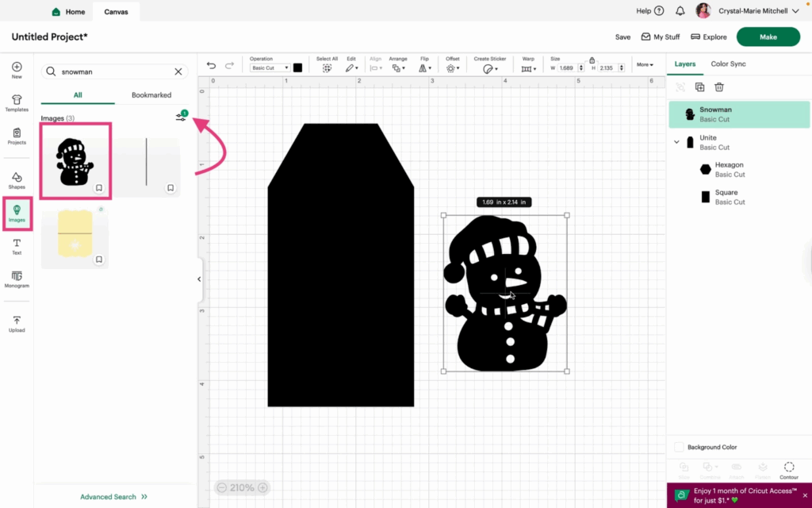Delete the selected layer

718,87
